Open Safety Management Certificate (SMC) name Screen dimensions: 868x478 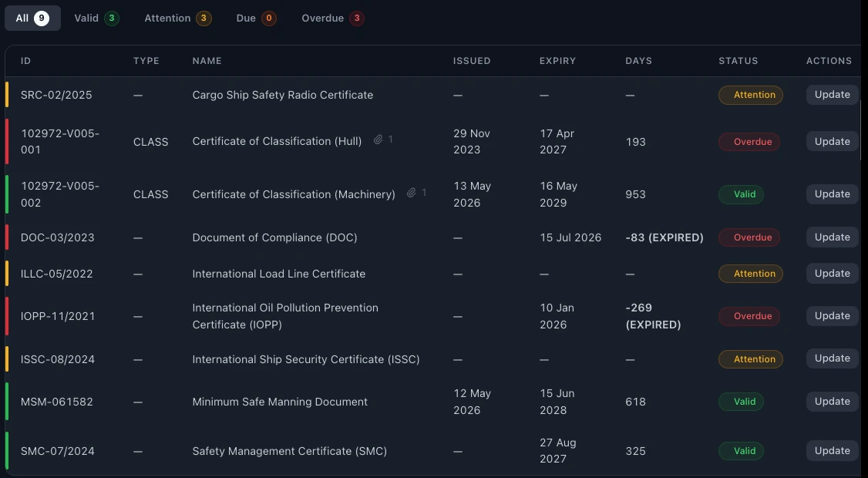(x=290, y=451)
